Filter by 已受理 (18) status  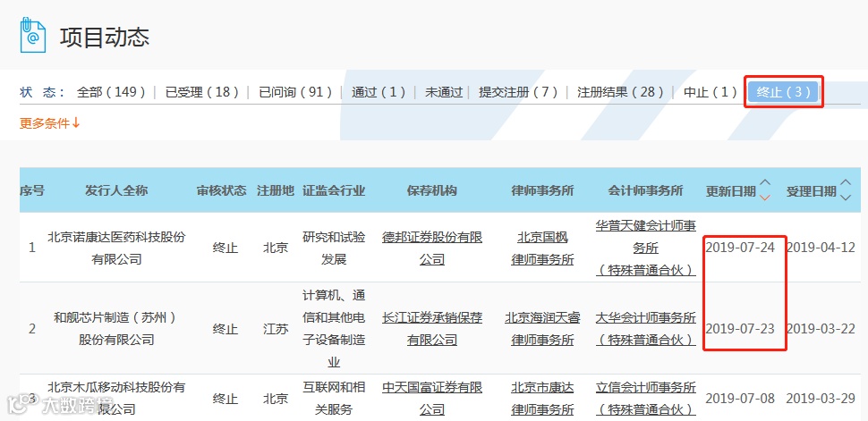201,92
